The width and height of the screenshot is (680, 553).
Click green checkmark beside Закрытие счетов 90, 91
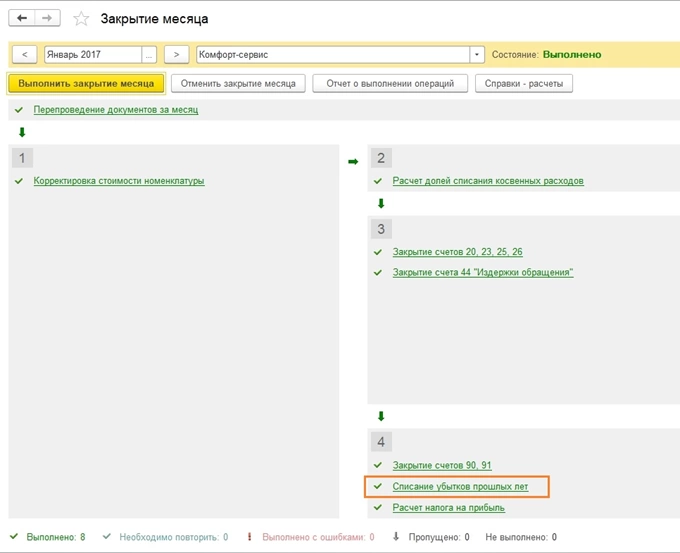tap(378, 465)
